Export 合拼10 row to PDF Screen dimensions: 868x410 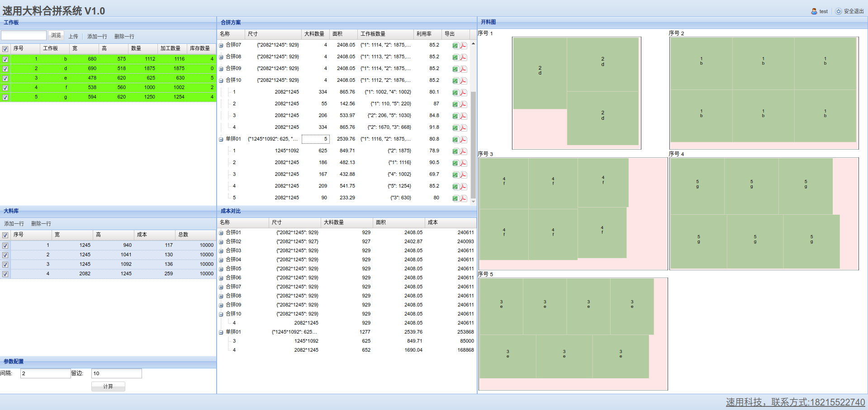pyautogui.click(x=463, y=81)
